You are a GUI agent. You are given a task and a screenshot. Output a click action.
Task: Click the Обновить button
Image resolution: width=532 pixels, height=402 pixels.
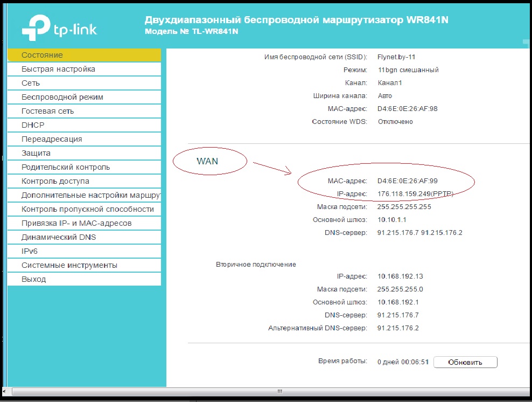click(x=465, y=362)
